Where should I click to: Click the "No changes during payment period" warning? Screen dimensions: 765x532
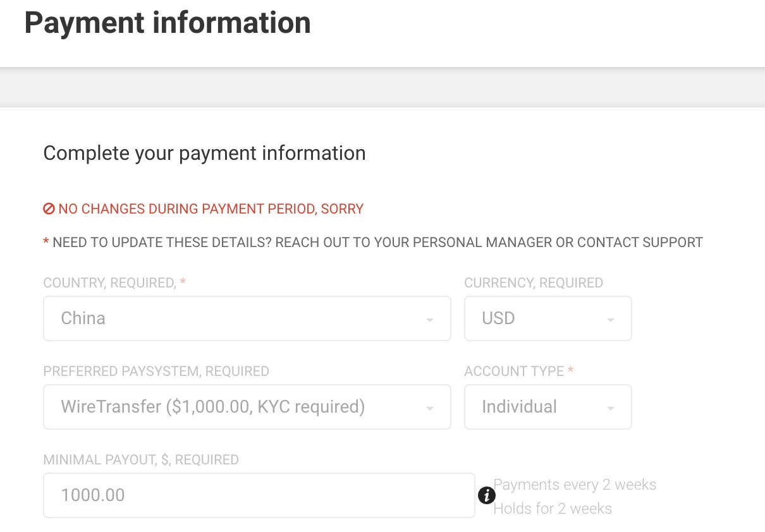211,209
